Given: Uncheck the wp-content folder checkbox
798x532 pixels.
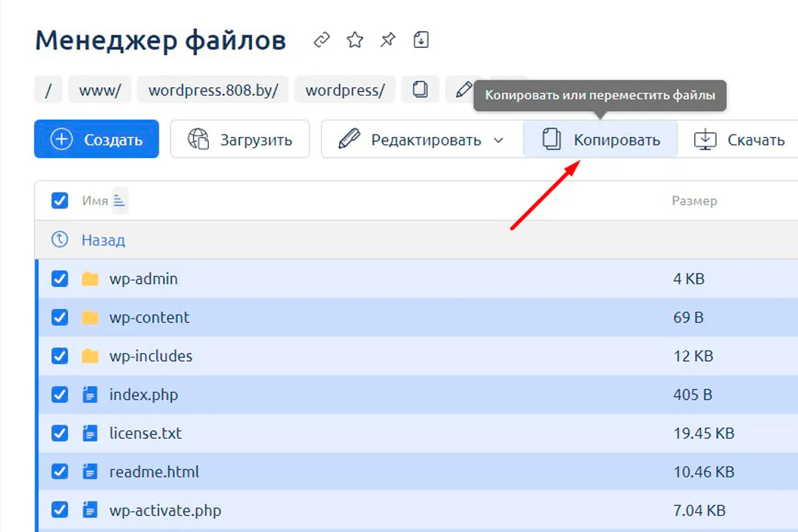Looking at the screenshot, I should click(60, 317).
